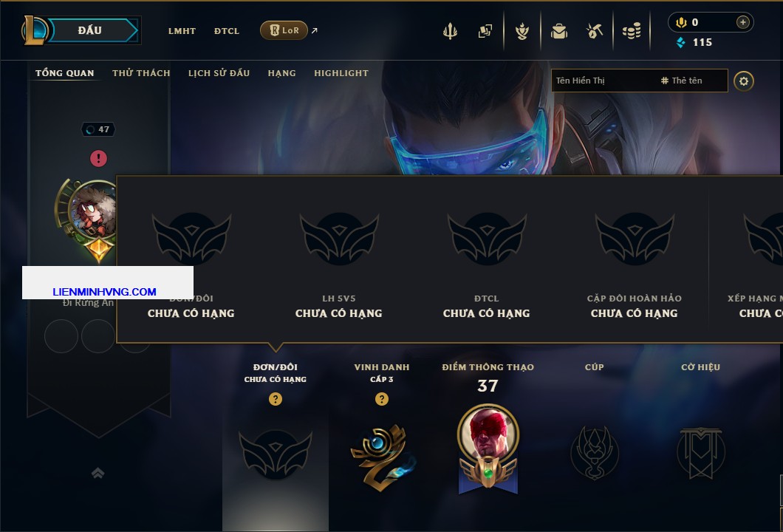Open the hammer crafting icon
Image resolution: width=783 pixels, height=532 pixels.
pyautogui.click(x=594, y=31)
